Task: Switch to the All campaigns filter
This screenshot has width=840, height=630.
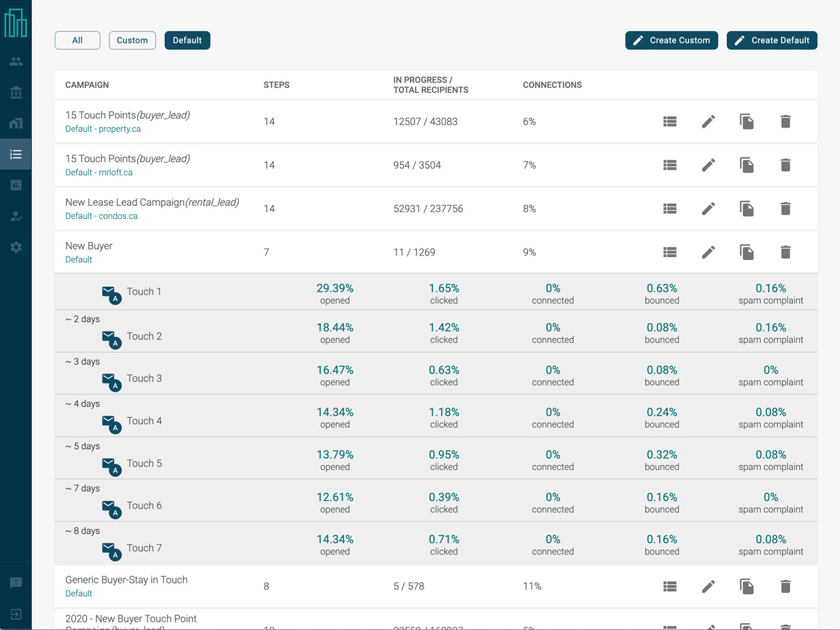Action: (x=78, y=40)
